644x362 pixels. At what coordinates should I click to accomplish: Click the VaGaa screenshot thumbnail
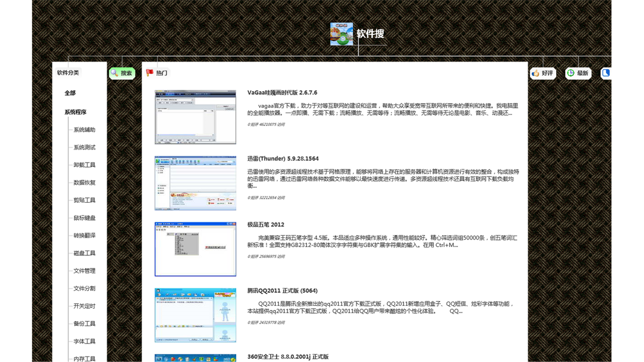click(195, 117)
